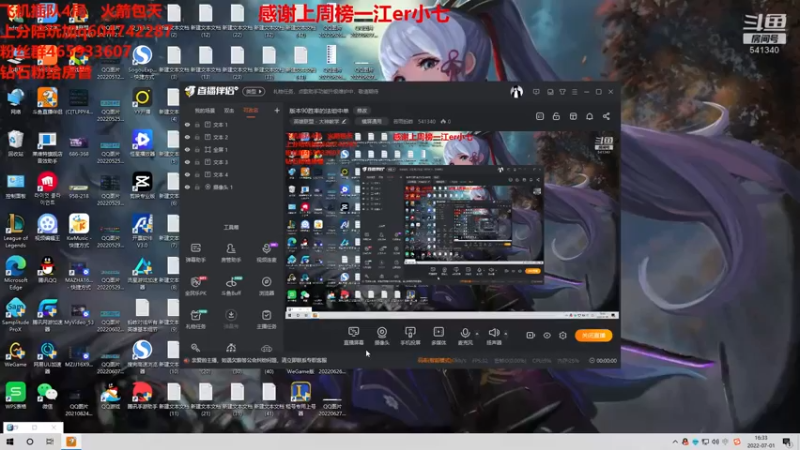Click the unlock padlock icon above preview
This screenshot has width=800, height=450.
[x=556, y=116]
